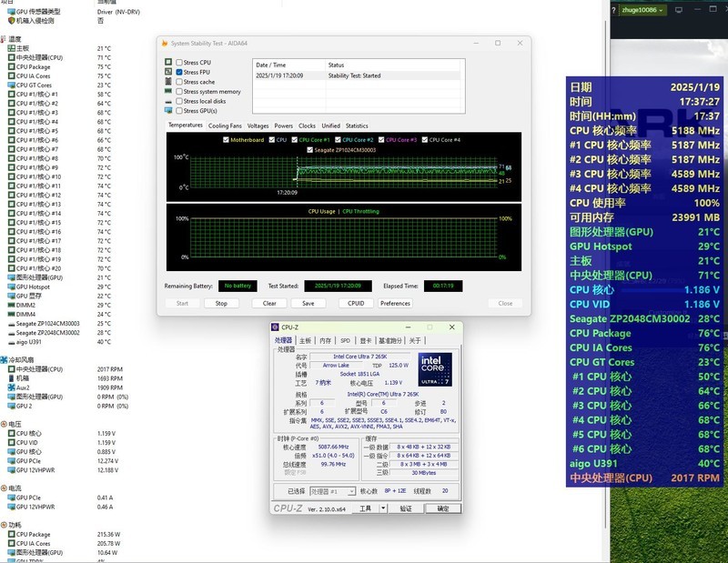Image resolution: width=728 pixels, height=563 pixels.
Task: Toggle the Motherboard graph checkbox
Action: pos(227,140)
